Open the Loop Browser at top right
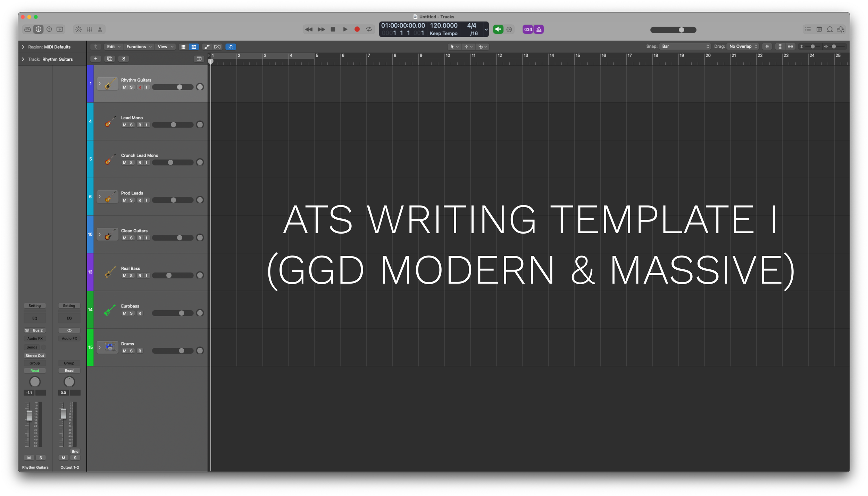 830,29
